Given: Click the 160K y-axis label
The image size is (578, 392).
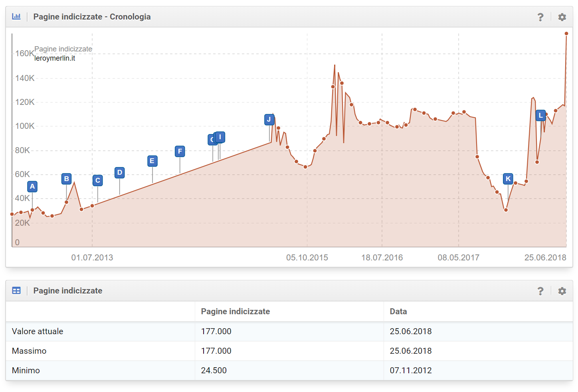Looking at the screenshot, I should 24,53.
